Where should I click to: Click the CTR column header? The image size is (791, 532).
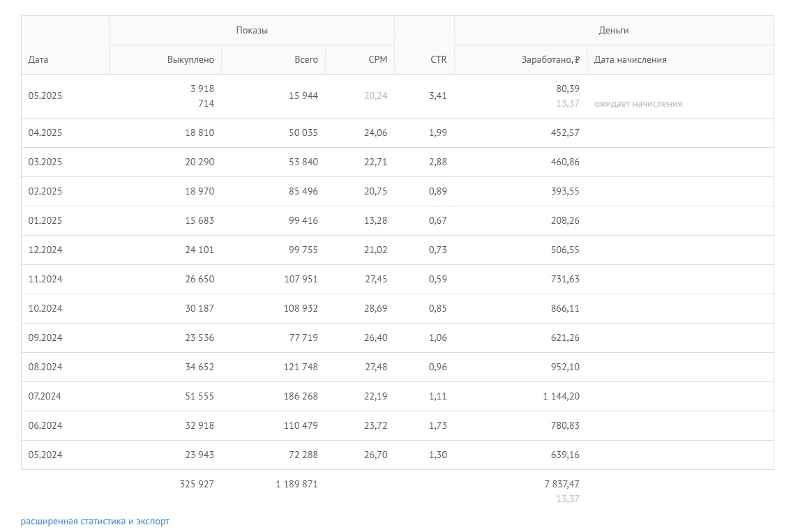click(438, 60)
